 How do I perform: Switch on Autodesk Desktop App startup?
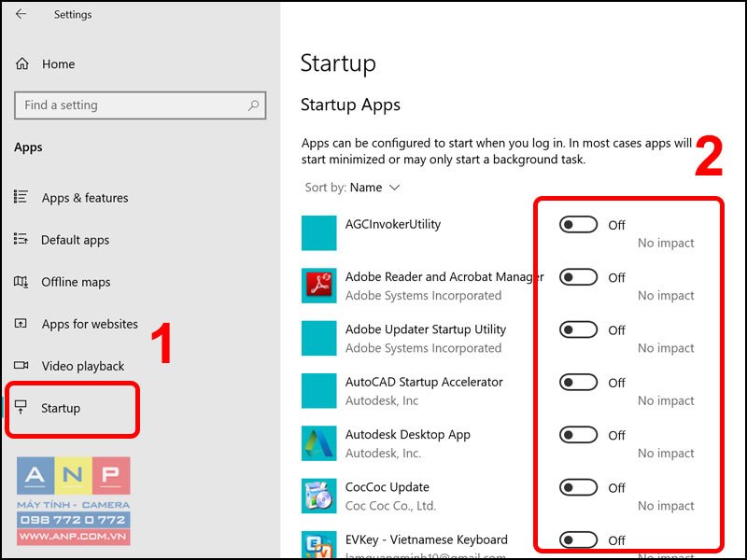(578, 435)
